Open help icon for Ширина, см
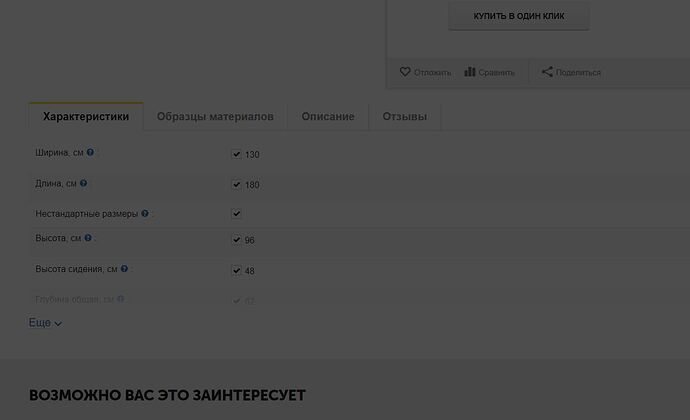Viewport: 690px width, 420px height. coord(90,152)
